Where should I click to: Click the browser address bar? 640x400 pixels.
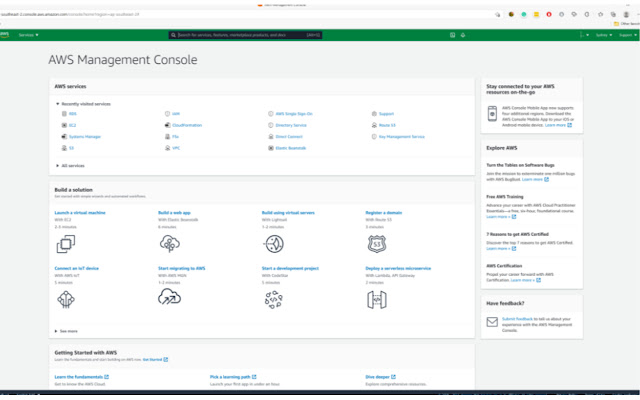coord(245,14)
